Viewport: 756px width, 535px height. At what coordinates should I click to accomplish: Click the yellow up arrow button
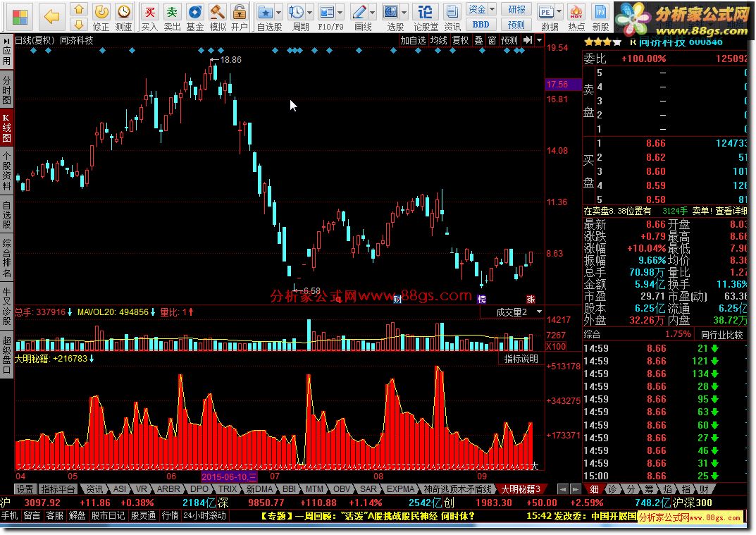point(79,9)
